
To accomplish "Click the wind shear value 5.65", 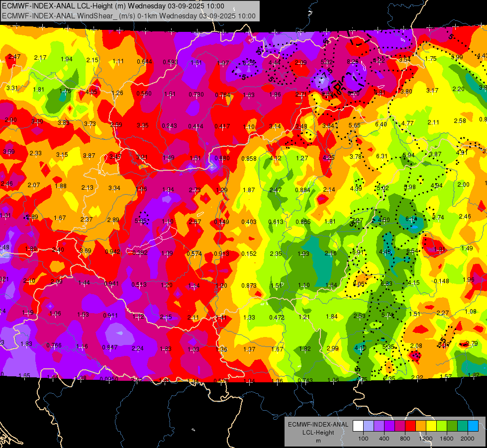I will (354, 125).
